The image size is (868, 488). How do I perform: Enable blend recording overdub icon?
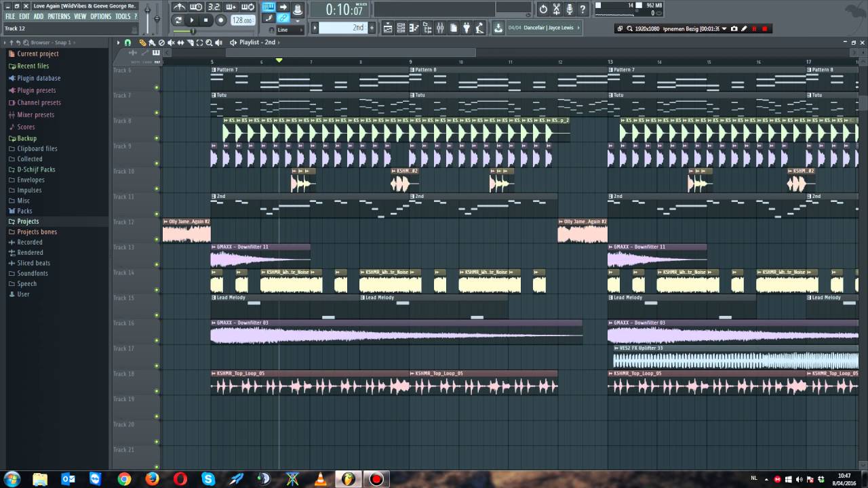pyautogui.click(x=231, y=7)
